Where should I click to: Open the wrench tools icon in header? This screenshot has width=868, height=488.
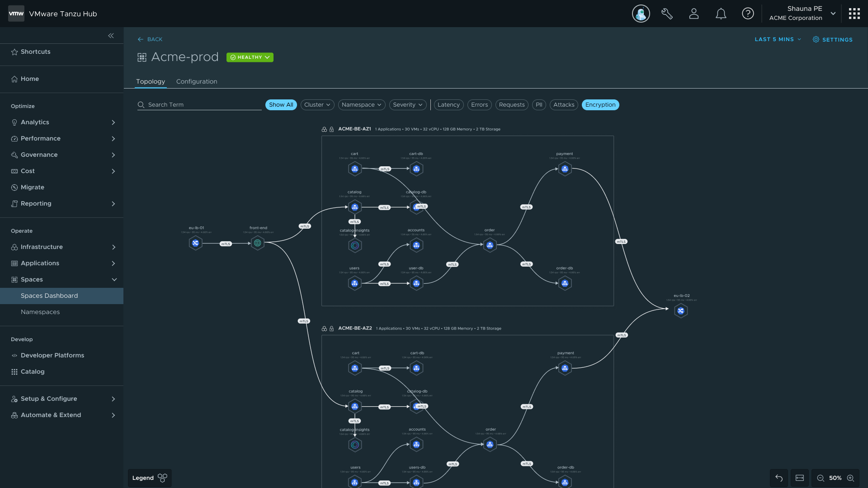(667, 14)
